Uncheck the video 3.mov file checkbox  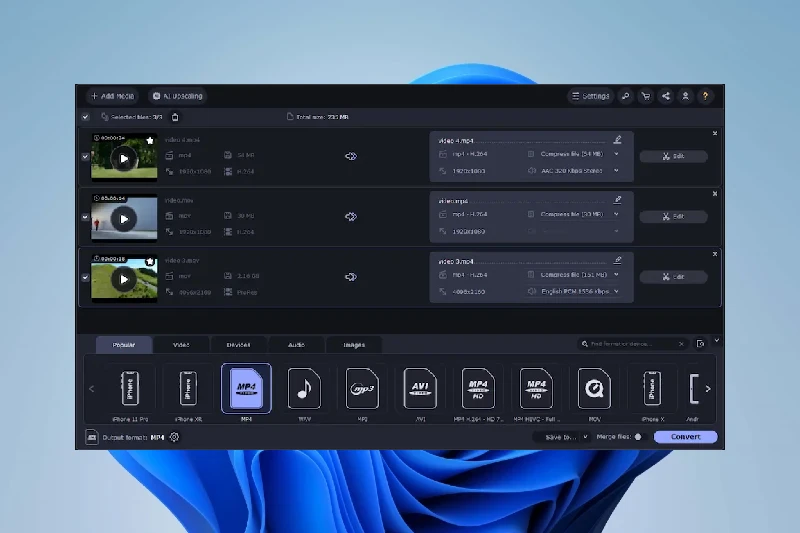[85, 277]
